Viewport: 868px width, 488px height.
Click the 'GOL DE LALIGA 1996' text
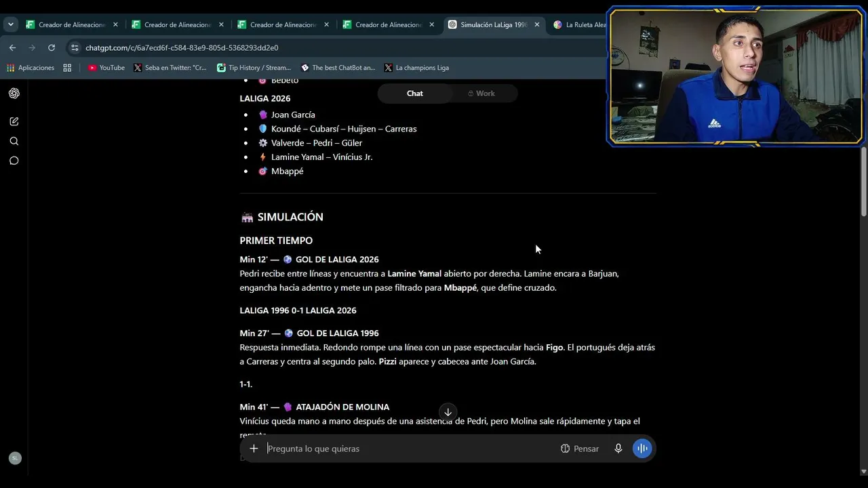[337, 333]
